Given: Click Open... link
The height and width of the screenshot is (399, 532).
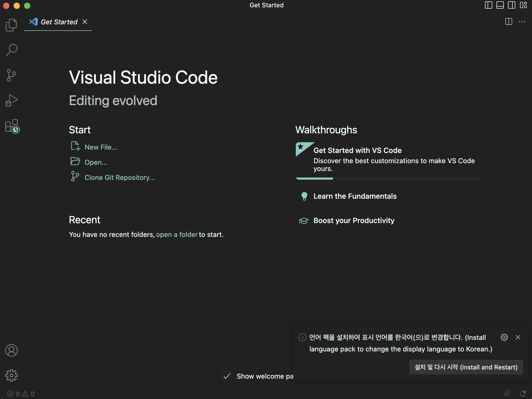Looking at the screenshot, I should pyautogui.click(x=96, y=162).
